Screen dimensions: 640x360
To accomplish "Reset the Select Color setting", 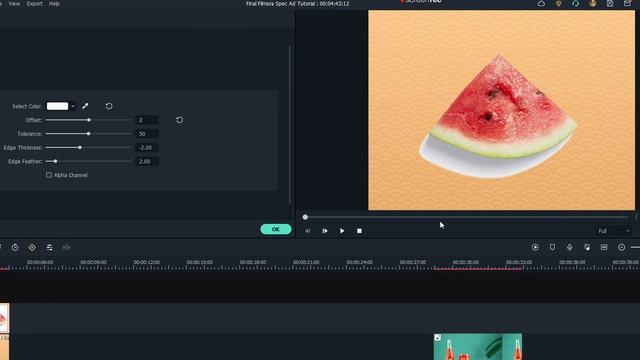I will (109, 106).
